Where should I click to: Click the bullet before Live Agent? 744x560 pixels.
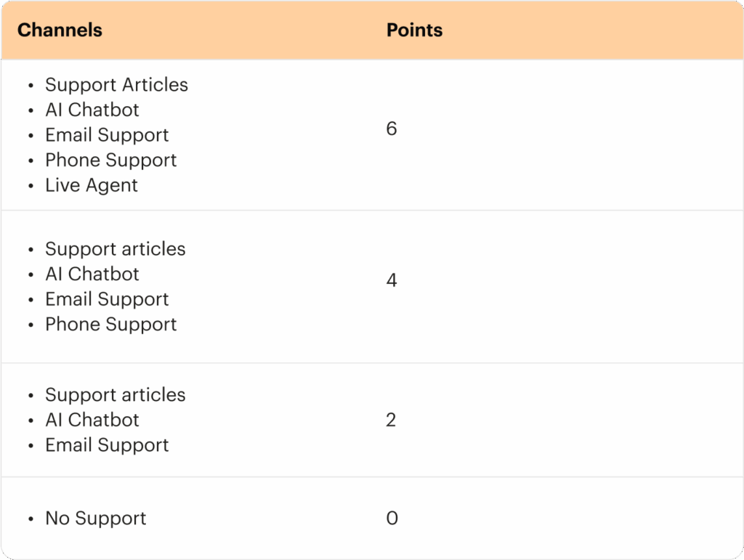pos(31,187)
